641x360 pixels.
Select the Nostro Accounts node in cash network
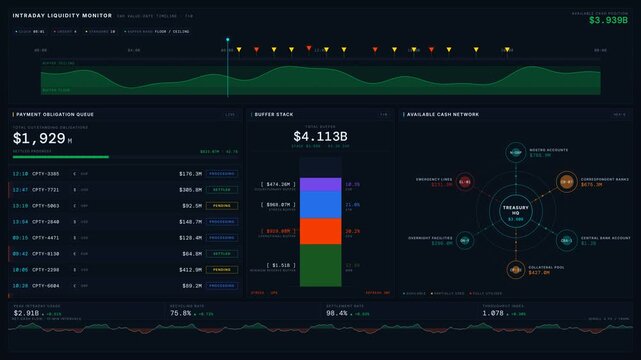[515, 152]
